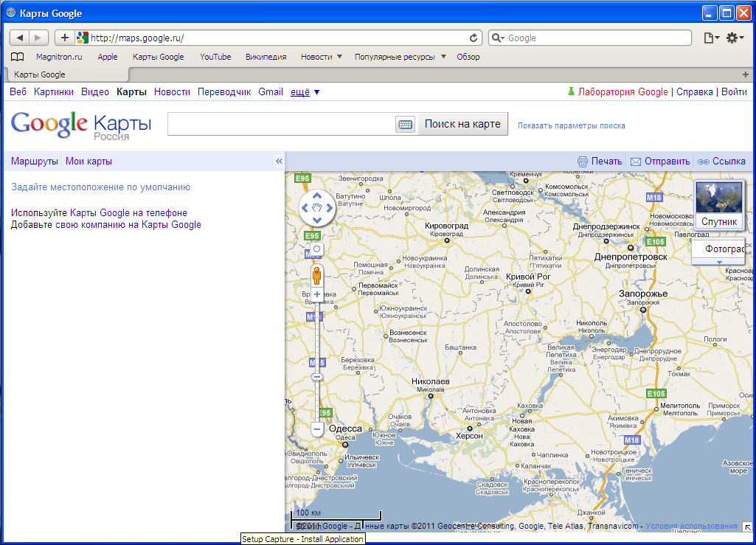The image size is (756, 545).
Task: Open the page menu icon
Action: [711, 38]
